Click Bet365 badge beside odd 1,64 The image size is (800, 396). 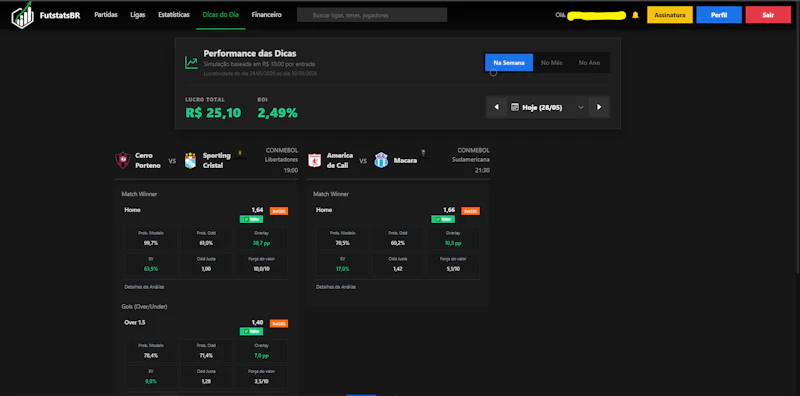pos(279,211)
